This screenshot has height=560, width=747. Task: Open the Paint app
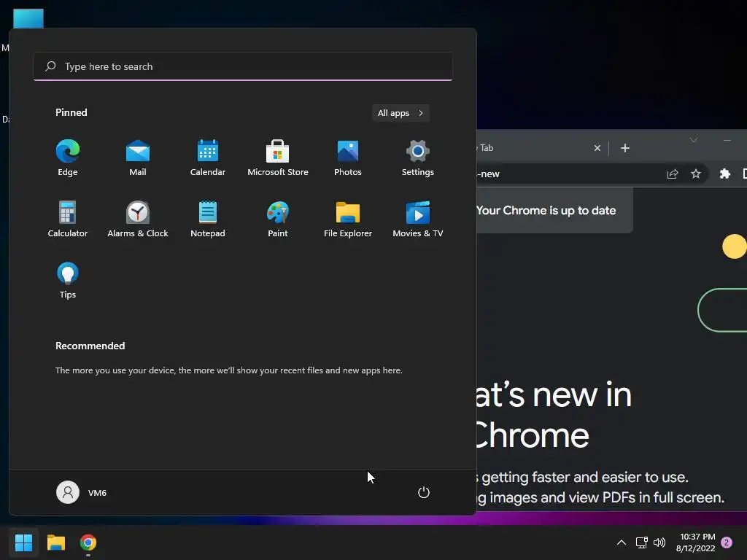pos(278,219)
